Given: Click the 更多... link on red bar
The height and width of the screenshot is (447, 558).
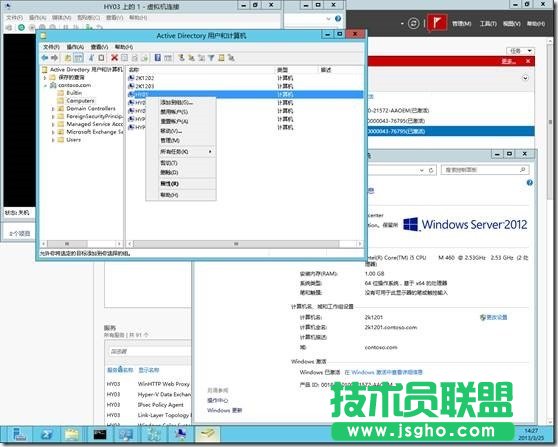Looking at the screenshot, I should [x=509, y=61].
